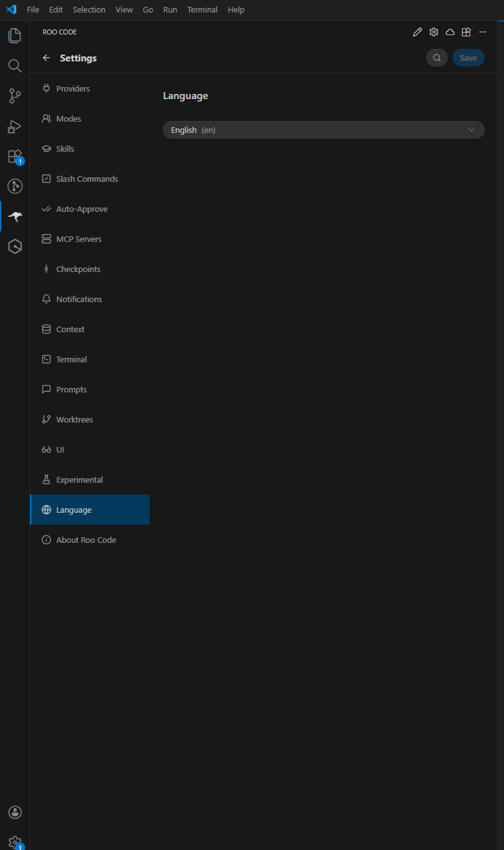Image resolution: width=504 pixels, height=850 pixels.
Task: Switch to the Providers settings tab
Action: 73,88
